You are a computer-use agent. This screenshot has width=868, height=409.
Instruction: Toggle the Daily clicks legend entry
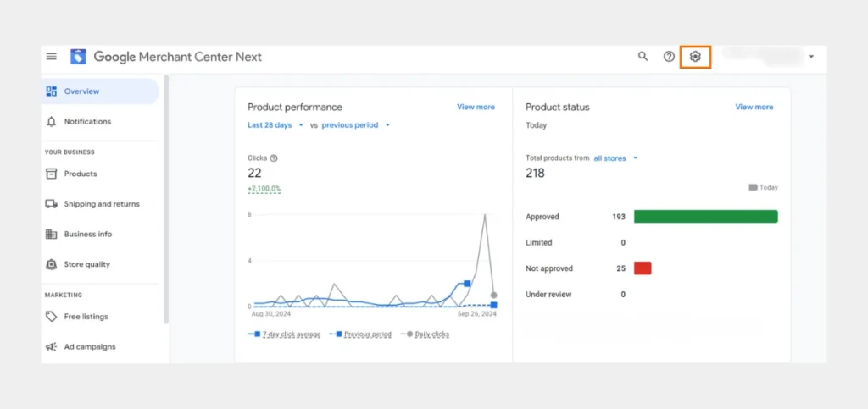(x=425, y=334)
